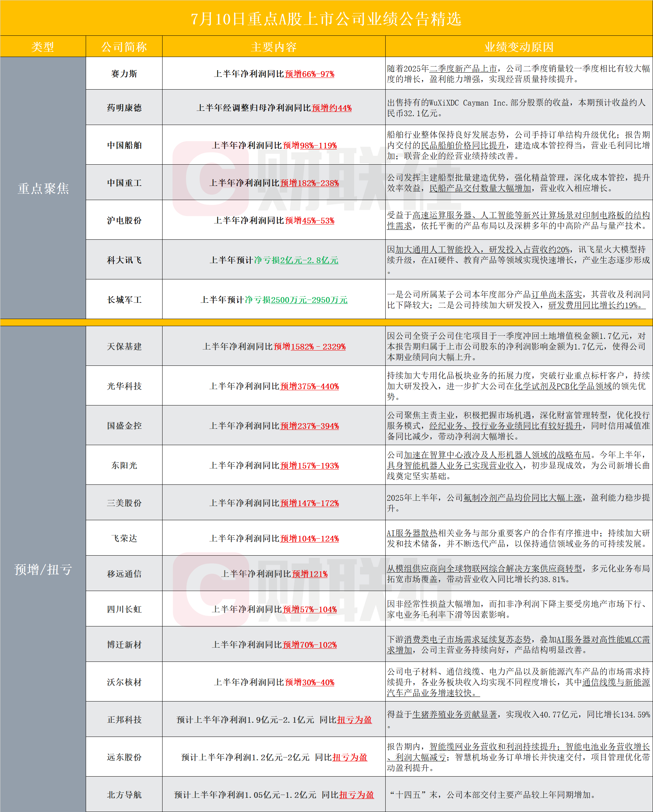Screen dimensions: 653x812
Task: Click underlined 订单尚未落实 text
Action: (x=556, y=295)
